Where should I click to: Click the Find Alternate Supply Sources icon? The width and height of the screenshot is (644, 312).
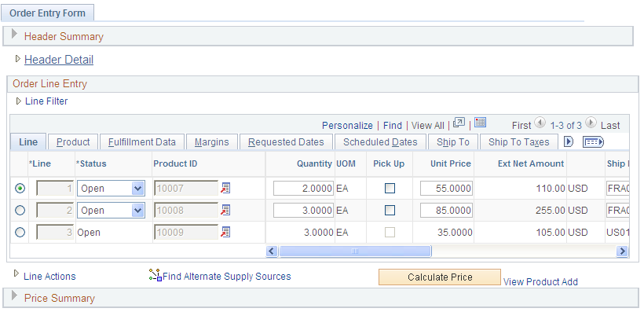click(155, 275)
